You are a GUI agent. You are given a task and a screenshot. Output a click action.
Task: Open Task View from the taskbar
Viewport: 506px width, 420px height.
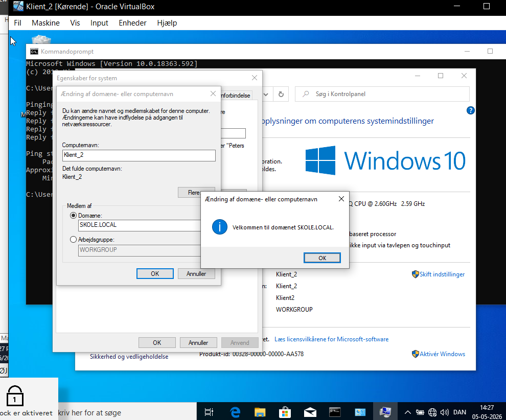coord(209,412)
